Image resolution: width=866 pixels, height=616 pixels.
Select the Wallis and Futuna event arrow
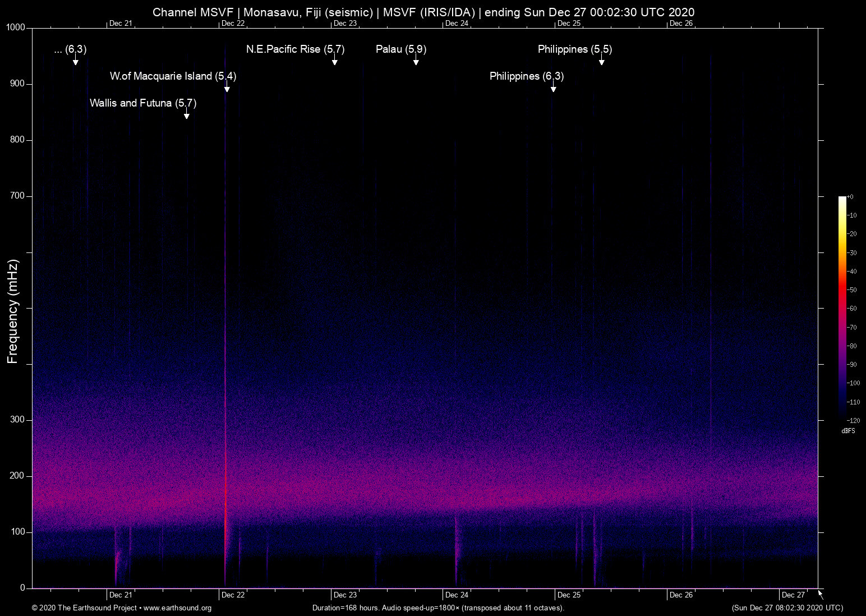coord(186,116)
